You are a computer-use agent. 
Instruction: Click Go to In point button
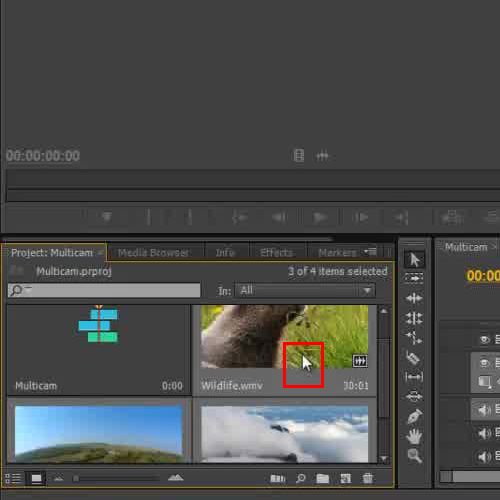click(x=239, y=217)
